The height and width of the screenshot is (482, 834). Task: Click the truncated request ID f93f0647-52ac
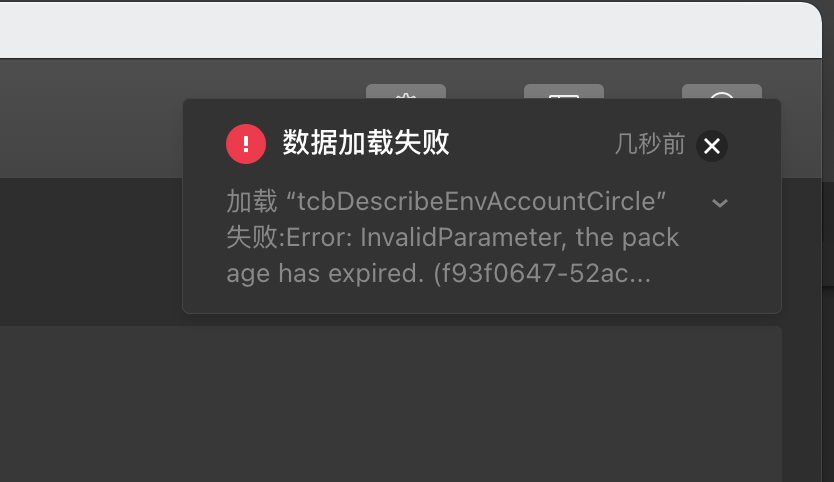pyautogui.click(x=542, y=273)
